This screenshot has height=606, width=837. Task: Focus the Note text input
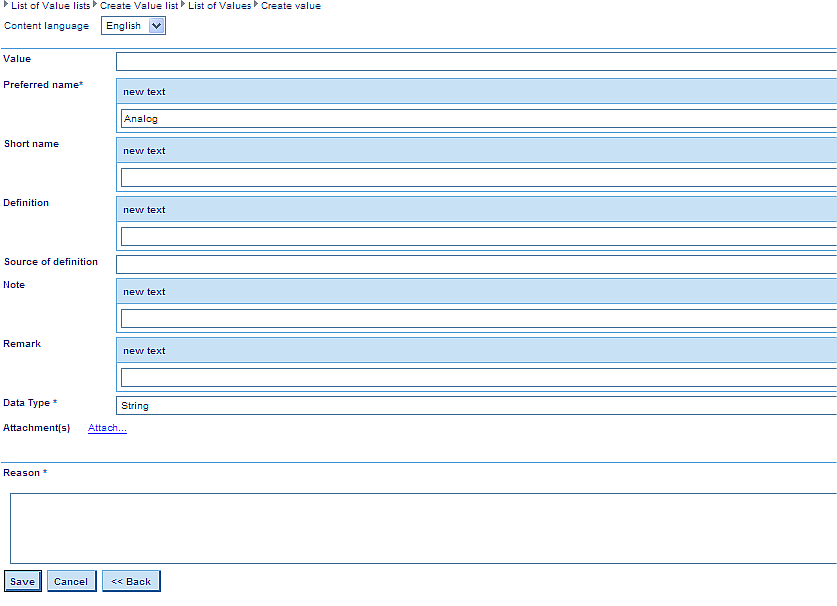pyautogui.click(x=476, y=319)
